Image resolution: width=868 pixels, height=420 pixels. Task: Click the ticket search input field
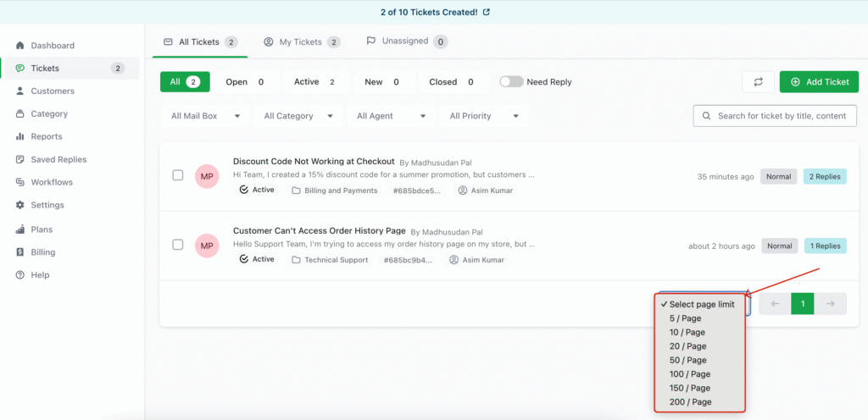pos(780,116)
